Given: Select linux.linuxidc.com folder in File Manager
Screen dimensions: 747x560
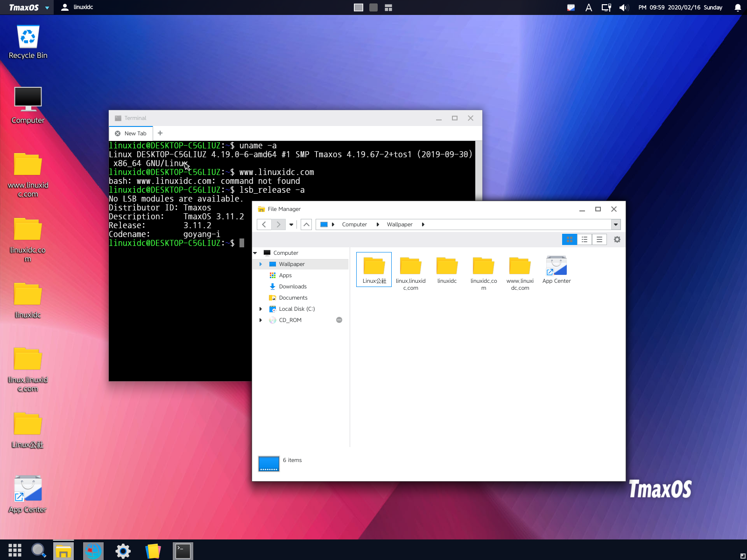Looking at the screenshot, I should click(410, 273).
